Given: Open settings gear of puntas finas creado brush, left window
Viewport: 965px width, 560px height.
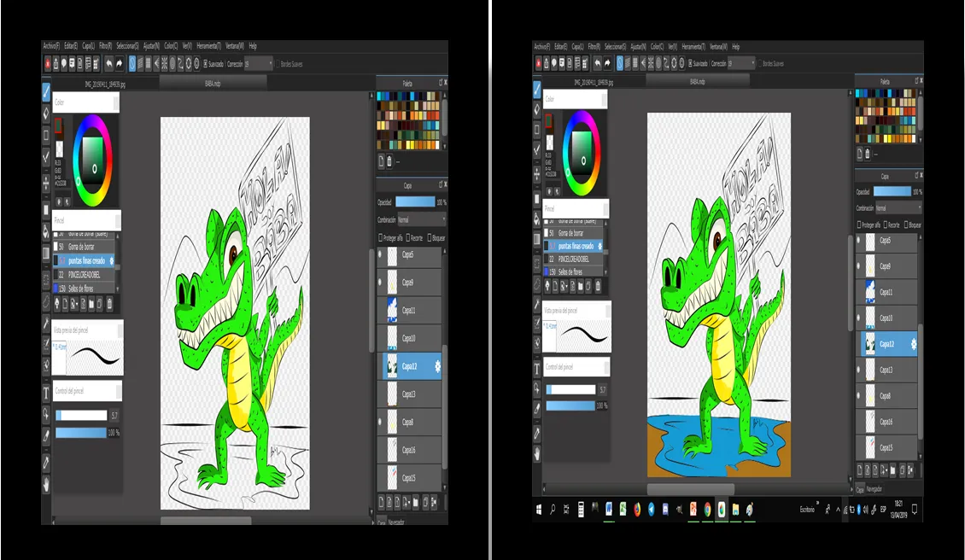Looking at the screenshot, I should tap(111, 261).
